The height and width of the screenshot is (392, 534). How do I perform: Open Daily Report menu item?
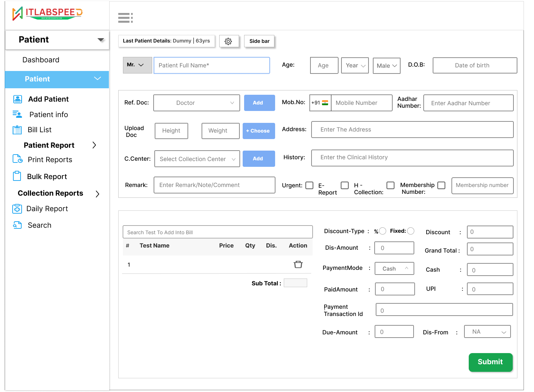47,209
